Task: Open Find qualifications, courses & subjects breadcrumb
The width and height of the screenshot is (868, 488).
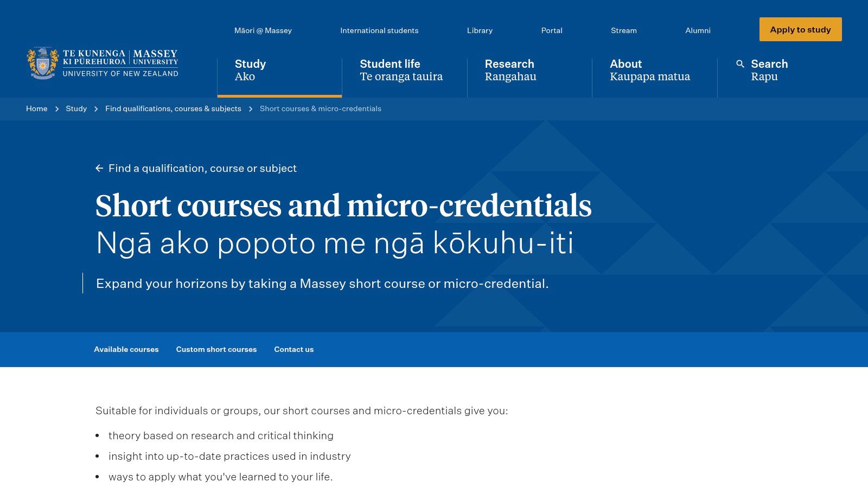Action: click(x=173, y=109)
